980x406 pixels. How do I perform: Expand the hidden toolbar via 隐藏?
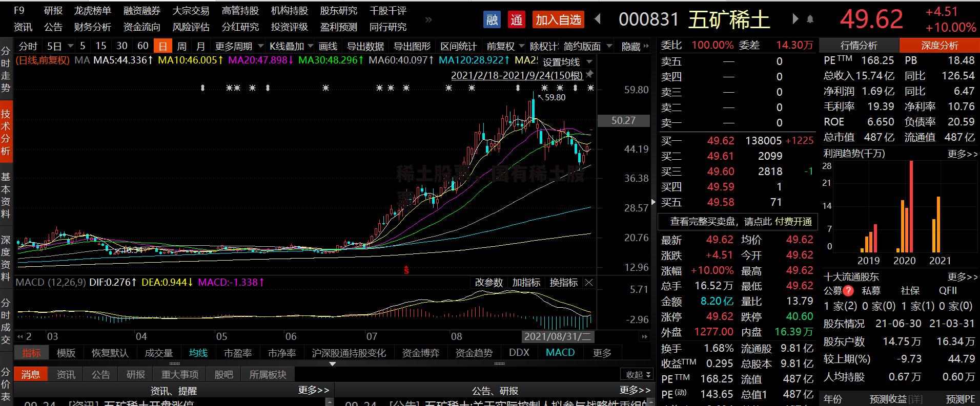click(635, 46)
